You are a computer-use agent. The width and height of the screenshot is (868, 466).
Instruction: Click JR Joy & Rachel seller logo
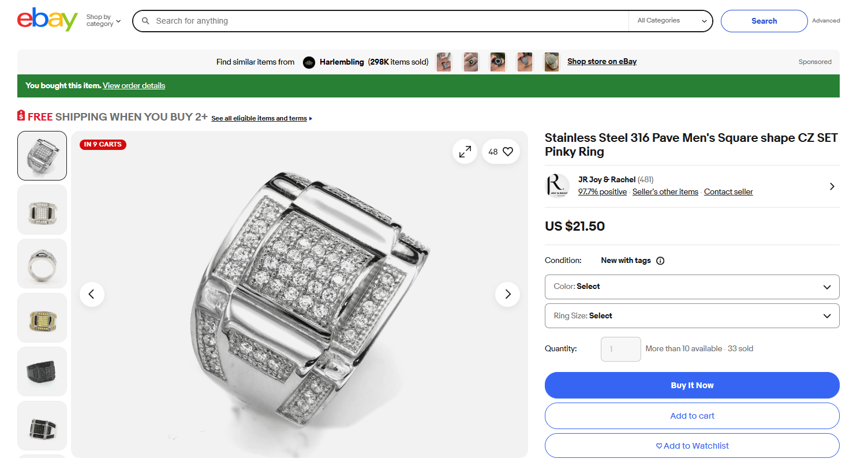pyautogui.click(x=558, y=186)
